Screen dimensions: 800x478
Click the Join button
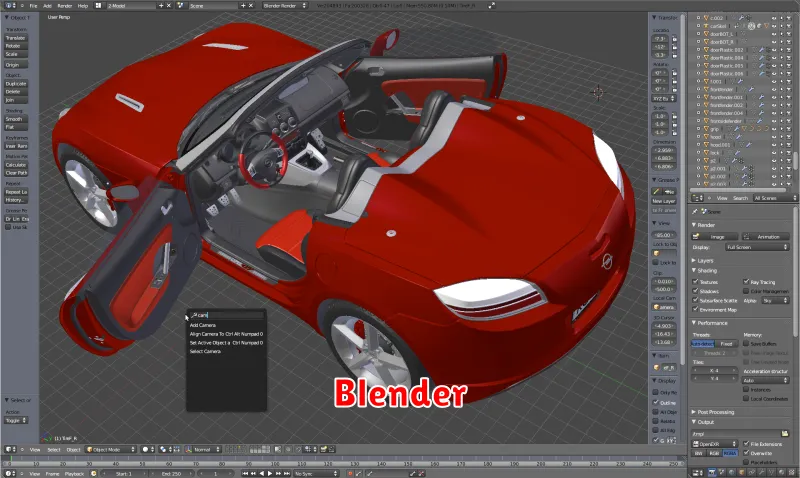pos(16,100)
